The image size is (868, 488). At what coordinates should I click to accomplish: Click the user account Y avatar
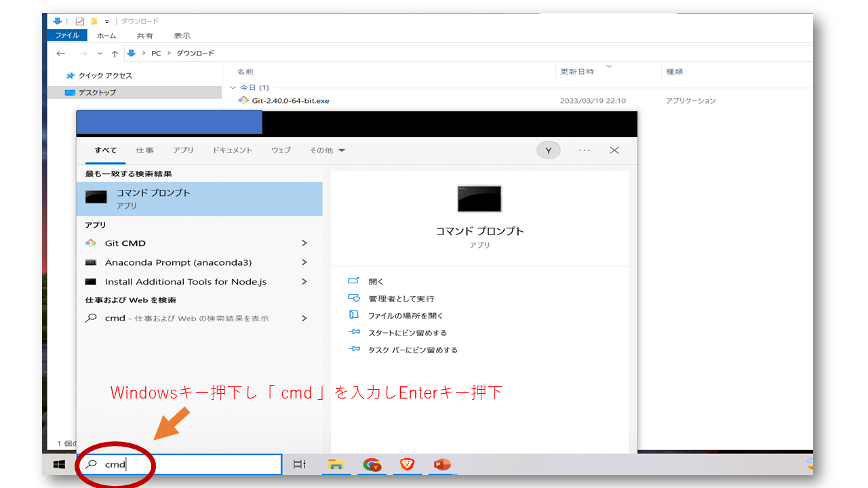548,150
